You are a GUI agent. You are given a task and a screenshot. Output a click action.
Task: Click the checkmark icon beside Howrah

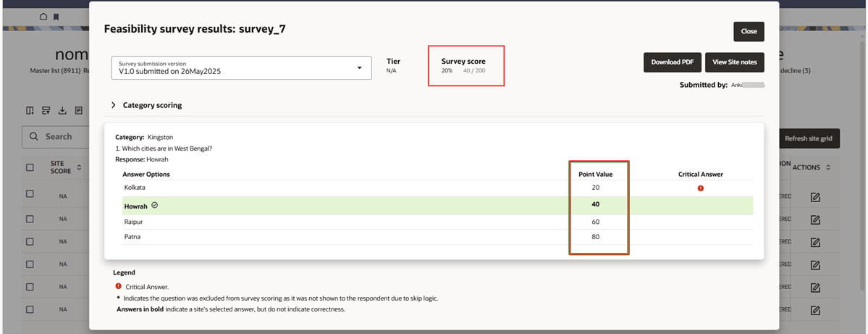coord(155,205)
